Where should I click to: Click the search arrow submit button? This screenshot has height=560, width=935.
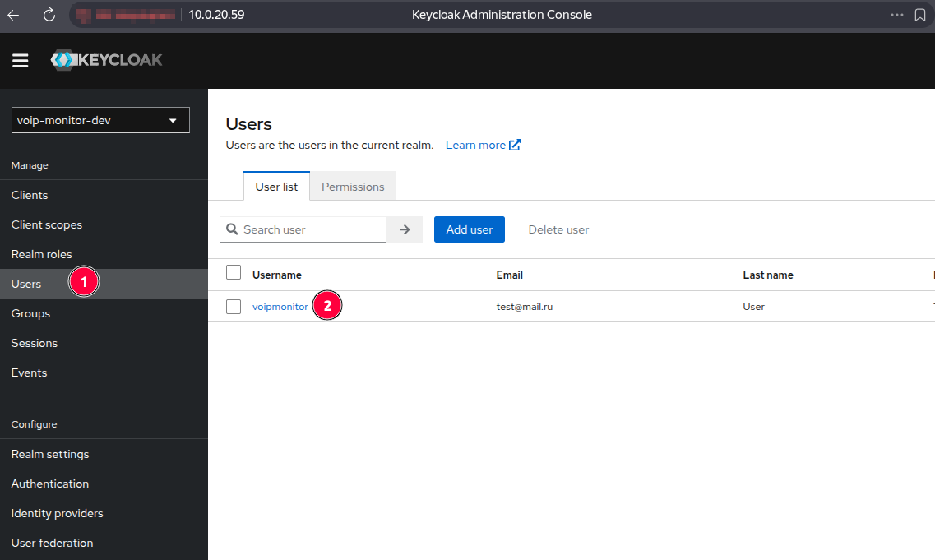405,229
